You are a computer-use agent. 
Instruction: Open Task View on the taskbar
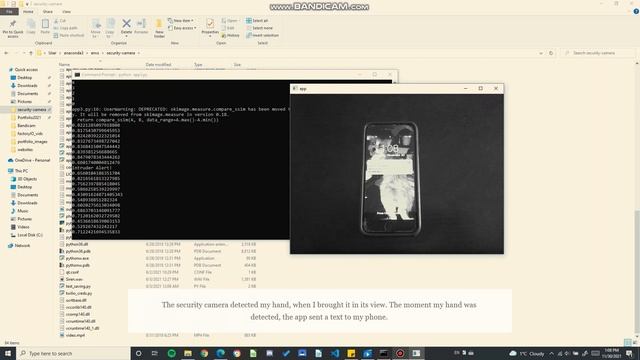click(x=155, y=353)
